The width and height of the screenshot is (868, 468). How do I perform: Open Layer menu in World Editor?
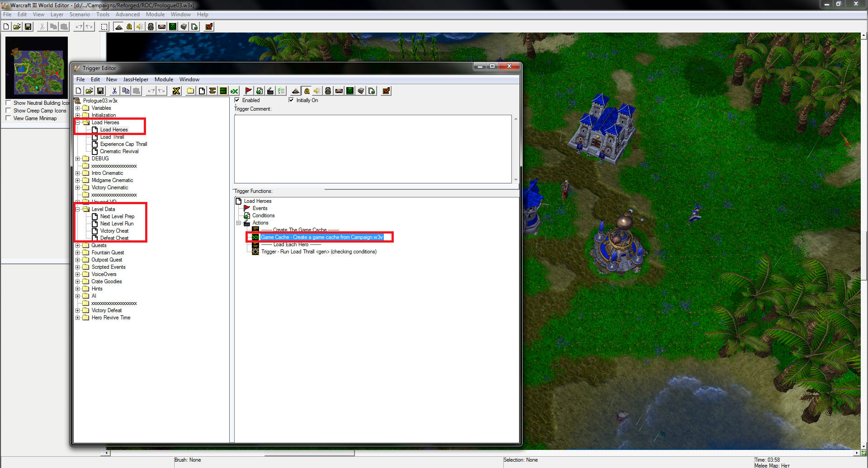(57, 14)
